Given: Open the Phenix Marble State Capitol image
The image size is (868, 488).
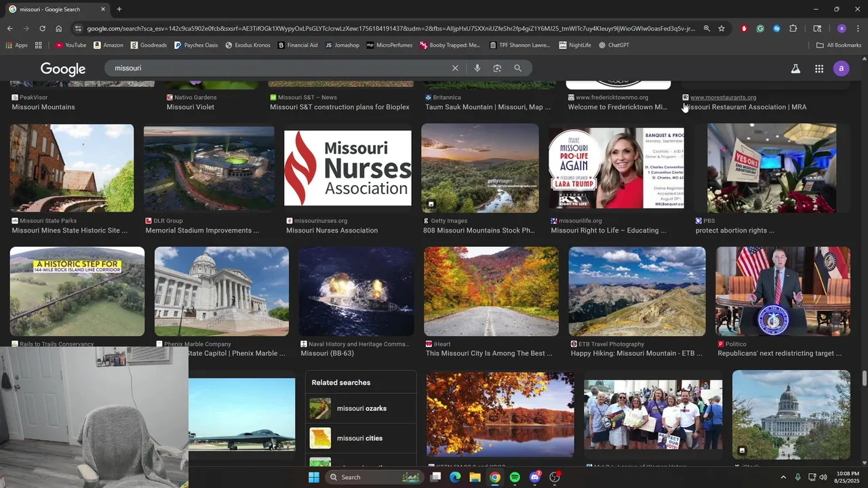Looking at the screenshot, I should [x=222, y=291].
